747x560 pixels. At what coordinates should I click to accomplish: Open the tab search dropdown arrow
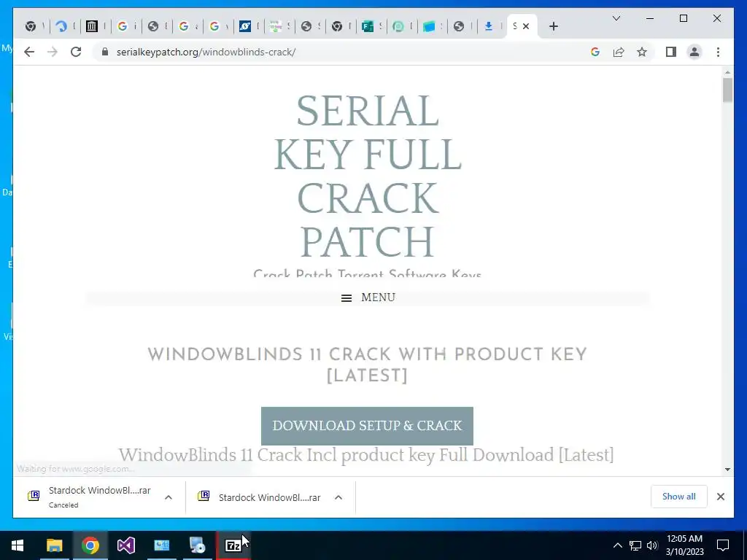point(616,18)
